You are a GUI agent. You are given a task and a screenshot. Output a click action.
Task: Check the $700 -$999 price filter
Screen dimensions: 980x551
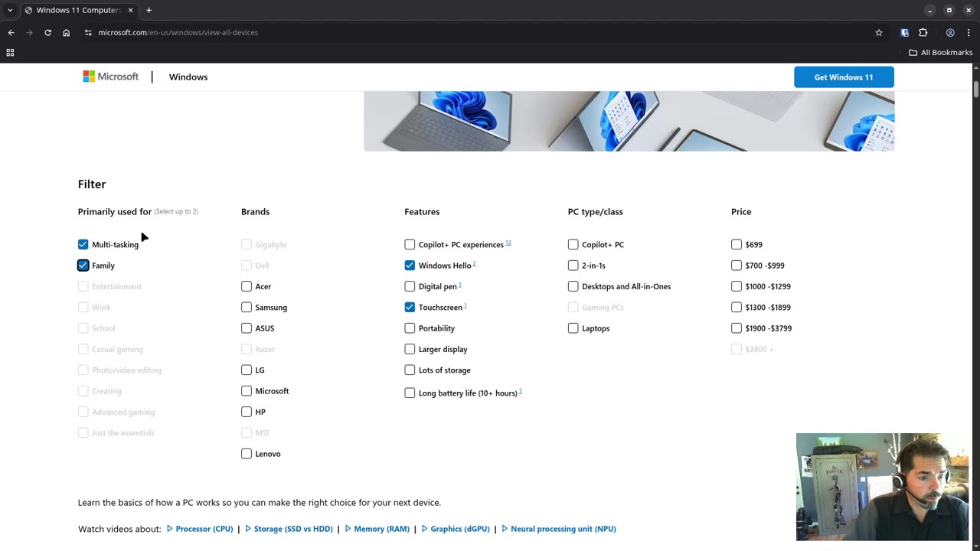[x=737, y=266]
